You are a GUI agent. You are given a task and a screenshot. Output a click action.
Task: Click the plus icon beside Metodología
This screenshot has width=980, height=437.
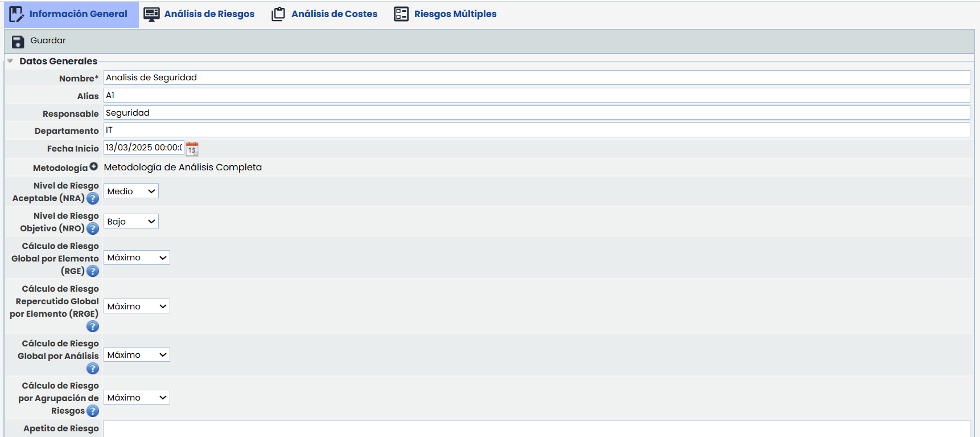point(93,166)
